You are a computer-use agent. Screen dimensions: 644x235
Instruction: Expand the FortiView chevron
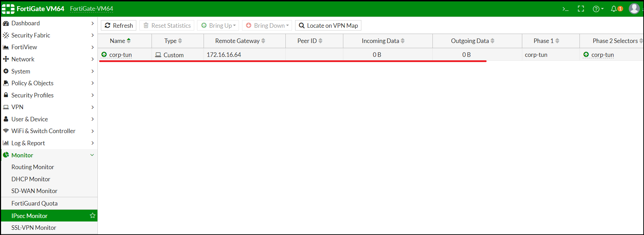tap(93, 47)
